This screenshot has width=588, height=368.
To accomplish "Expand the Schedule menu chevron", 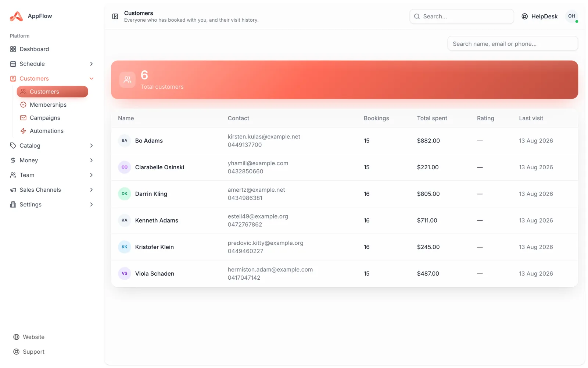I will (92, 64).
